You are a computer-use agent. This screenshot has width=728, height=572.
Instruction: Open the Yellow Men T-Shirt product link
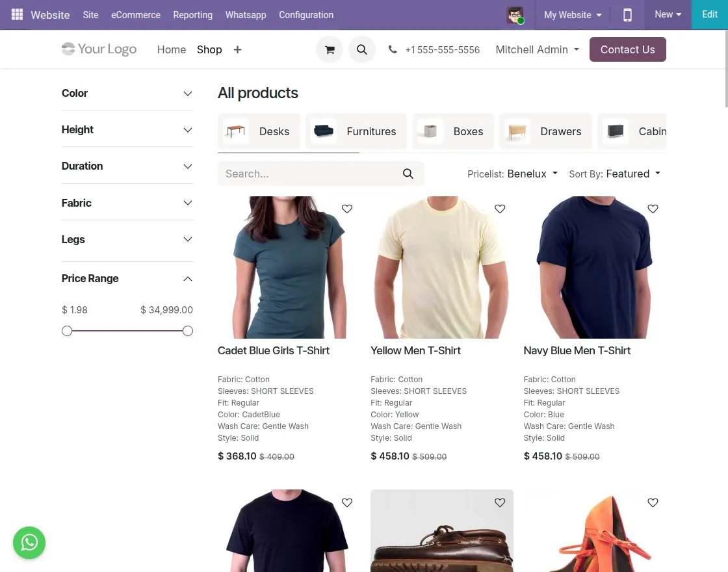pos(415,350)
